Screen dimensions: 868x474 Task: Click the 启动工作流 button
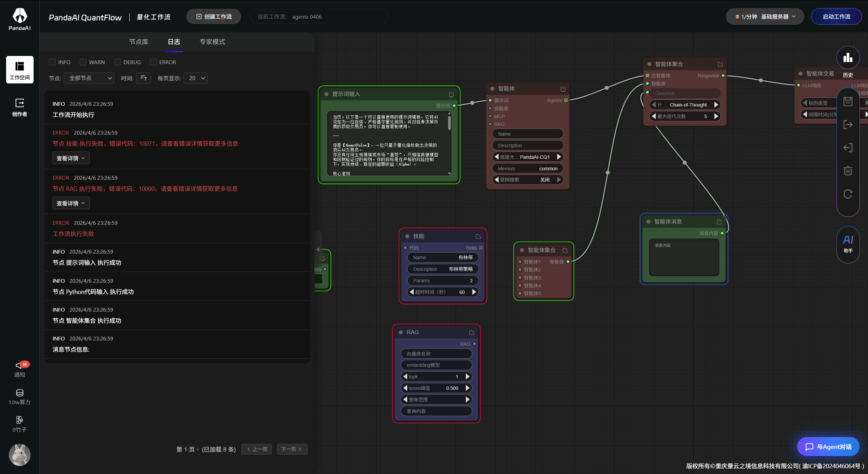click(836, 17)
